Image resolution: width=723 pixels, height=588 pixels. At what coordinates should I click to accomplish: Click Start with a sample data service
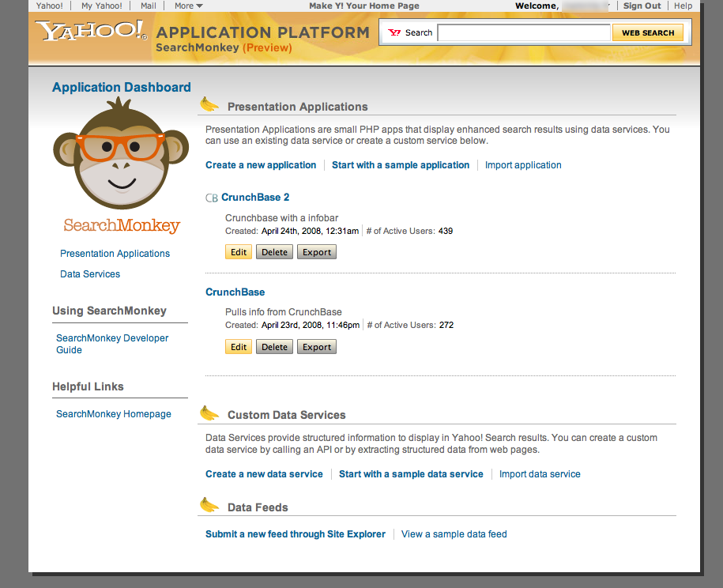click(412, 474)
